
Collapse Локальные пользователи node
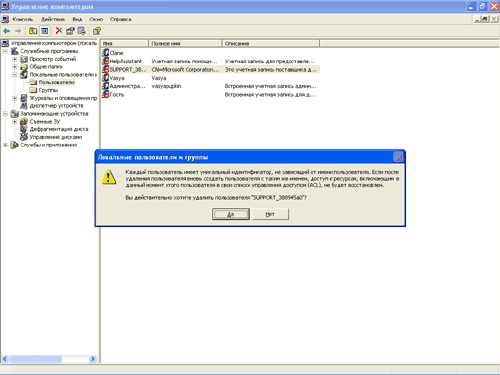[15, 75]
